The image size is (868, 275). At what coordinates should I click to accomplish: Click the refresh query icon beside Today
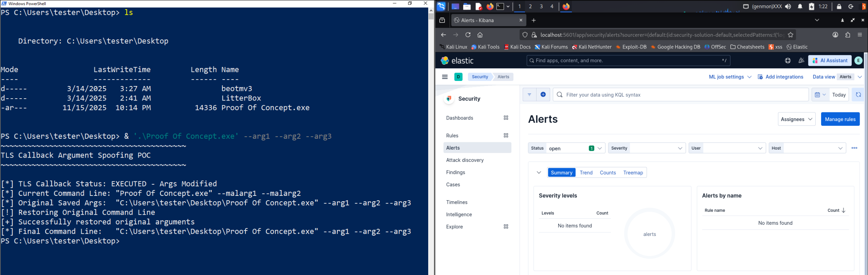[x=858, y=95]
